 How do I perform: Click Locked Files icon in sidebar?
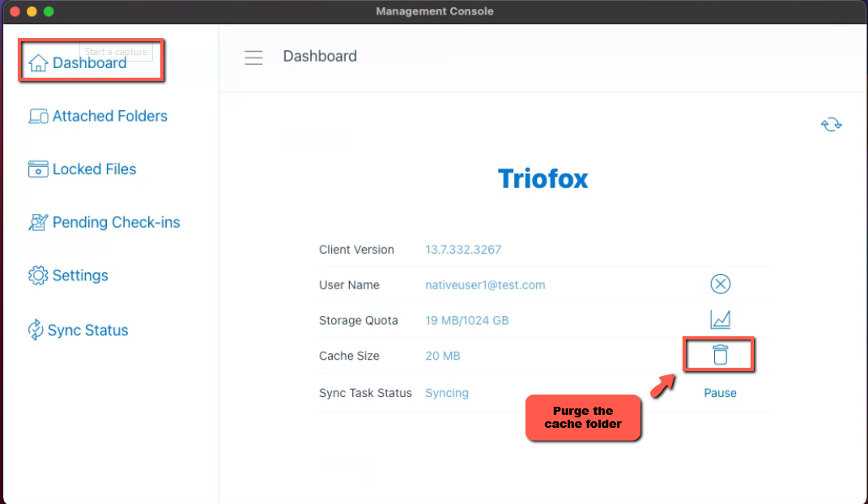pyautogui.click(x=38, y=169)
